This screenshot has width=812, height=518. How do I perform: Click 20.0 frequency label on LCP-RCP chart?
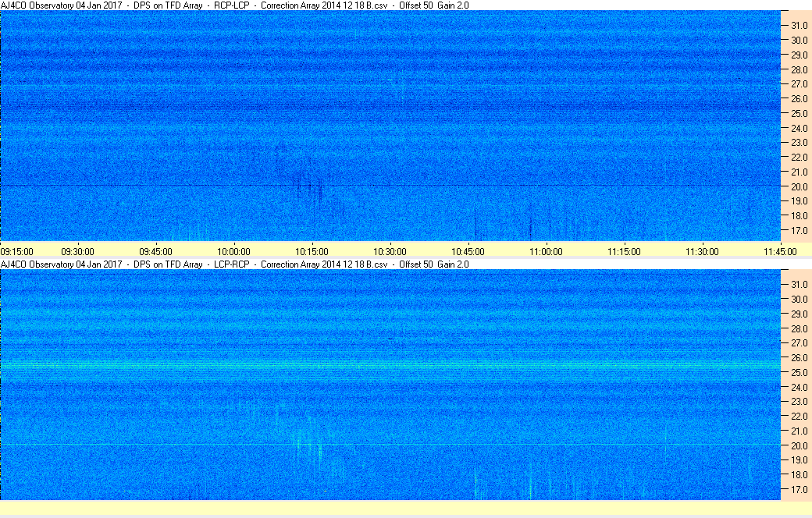pyautogui.click(x=799, y=445)
